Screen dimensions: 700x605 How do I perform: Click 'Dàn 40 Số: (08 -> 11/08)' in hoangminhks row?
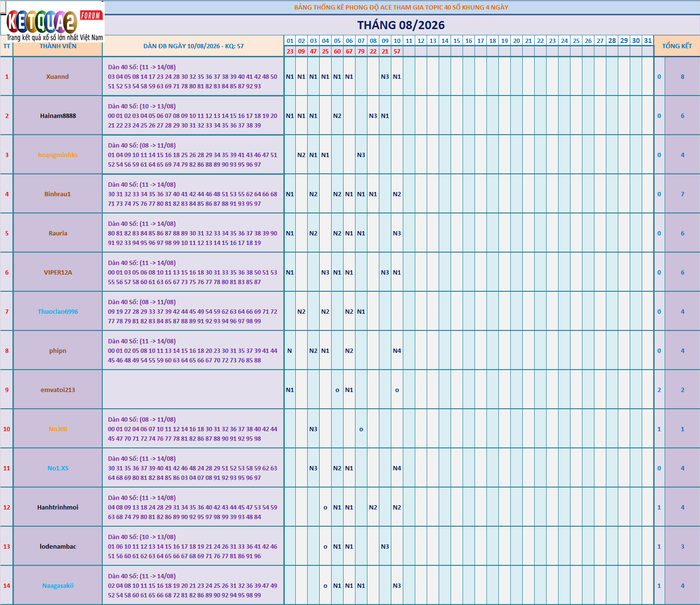[142, 146]
